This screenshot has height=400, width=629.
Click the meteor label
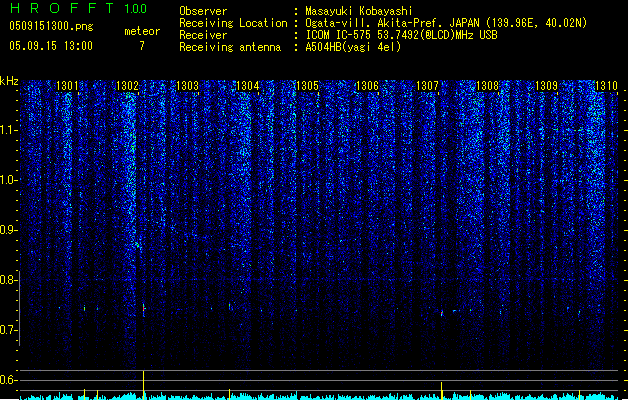(x=142, y=31)
